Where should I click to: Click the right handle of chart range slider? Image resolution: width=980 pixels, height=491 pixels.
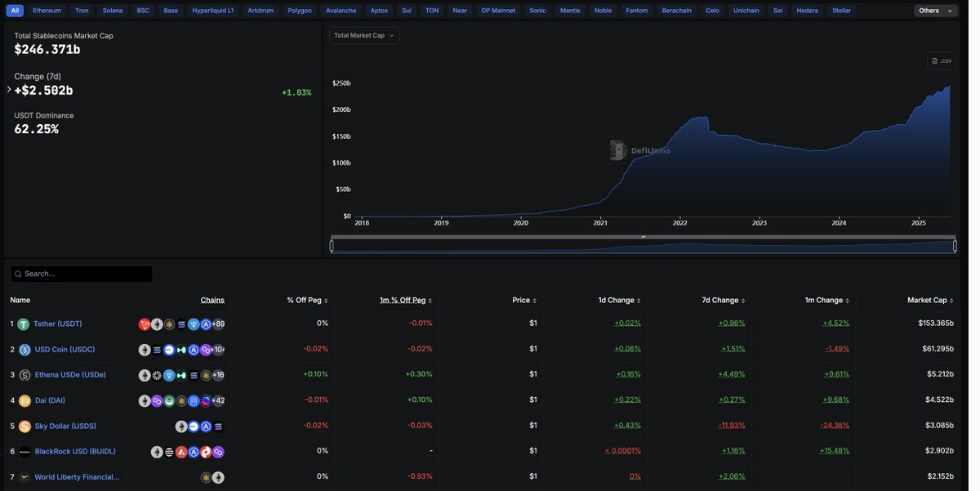955,245
